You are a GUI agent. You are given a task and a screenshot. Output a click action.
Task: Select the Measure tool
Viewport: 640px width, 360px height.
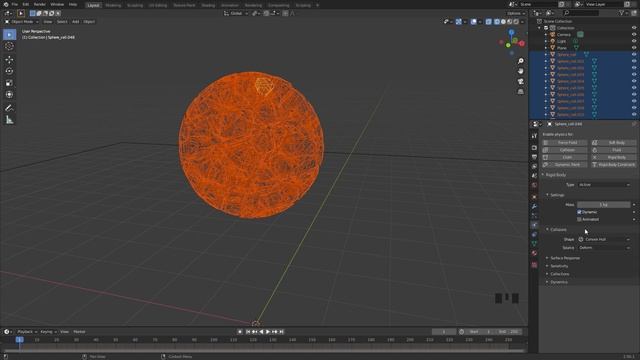[x=9, y=120]
